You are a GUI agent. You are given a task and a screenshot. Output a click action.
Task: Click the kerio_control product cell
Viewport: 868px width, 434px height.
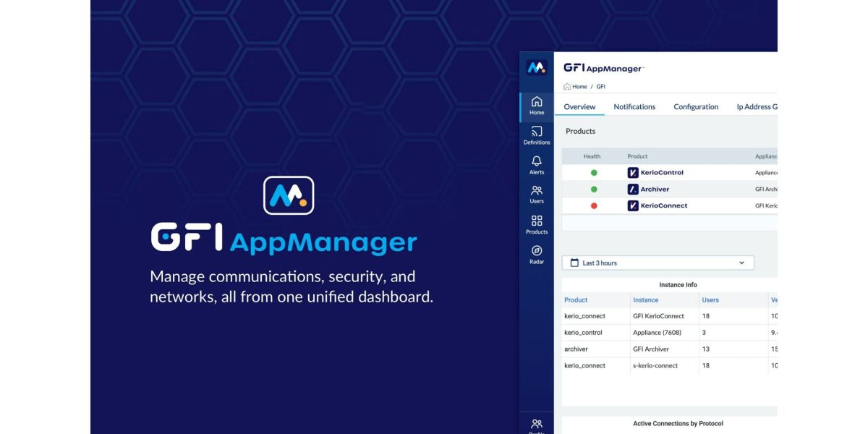tap(583, 333)
